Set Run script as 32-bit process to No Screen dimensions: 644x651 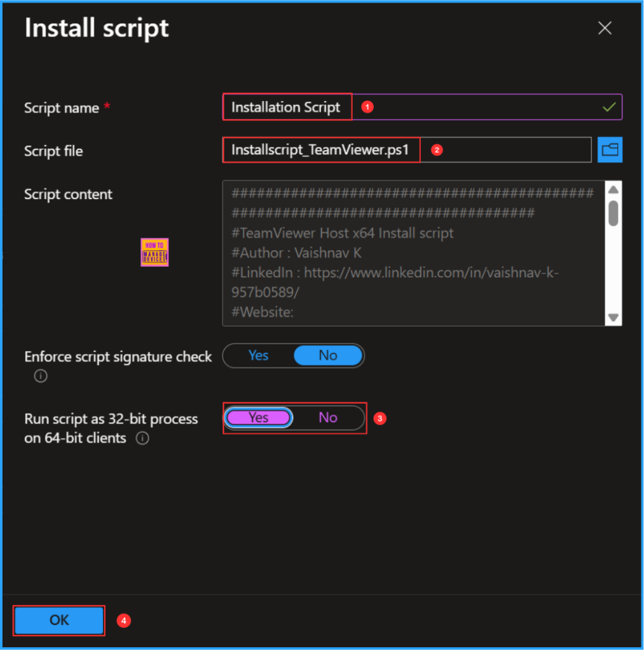coord(328,418)
